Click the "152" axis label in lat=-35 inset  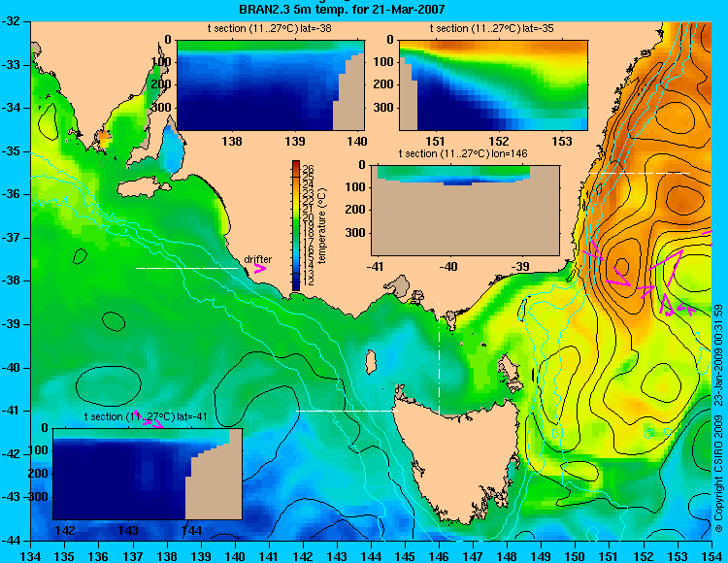(500, 141)
